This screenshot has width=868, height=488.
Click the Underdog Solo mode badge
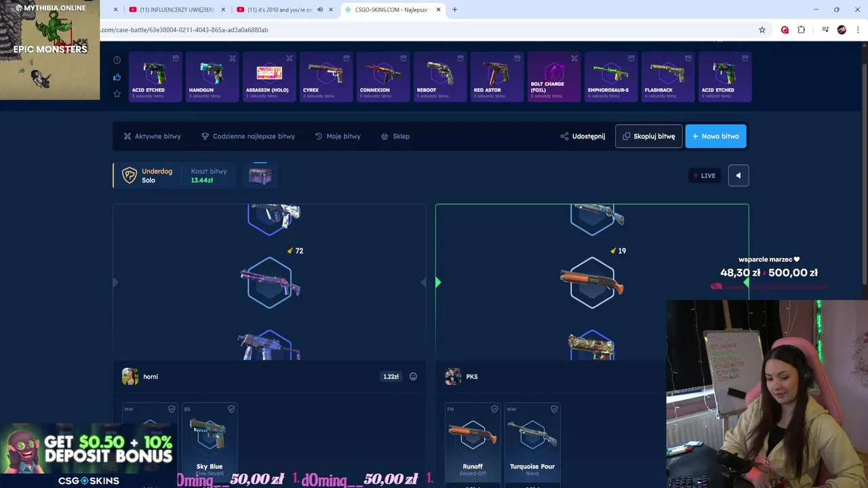click(x=147, y=176)
